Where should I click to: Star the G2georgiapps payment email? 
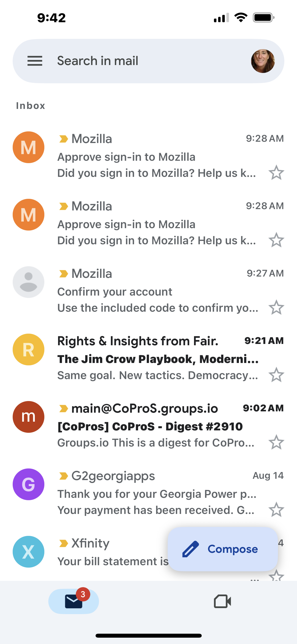click(x=276, y=510)
